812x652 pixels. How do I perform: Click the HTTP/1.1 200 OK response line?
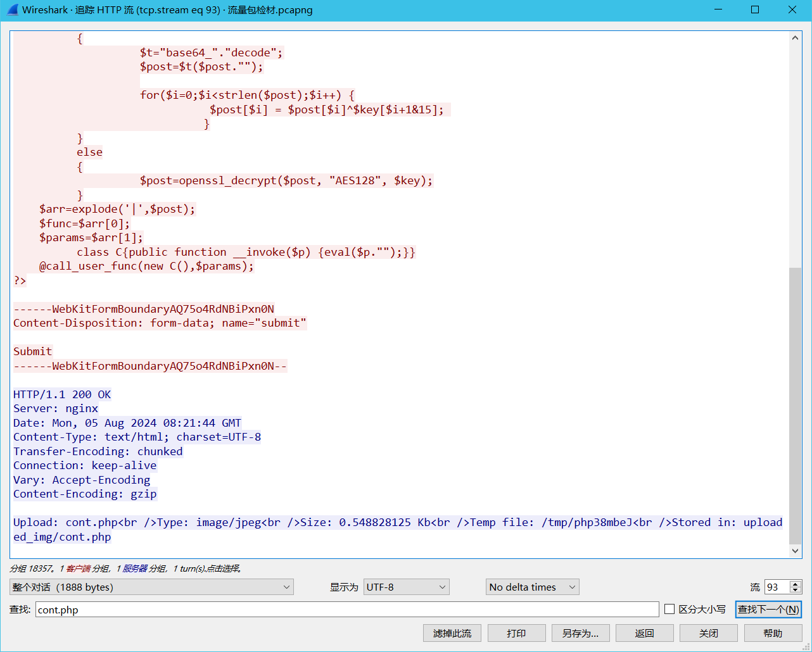pos(62,394)
